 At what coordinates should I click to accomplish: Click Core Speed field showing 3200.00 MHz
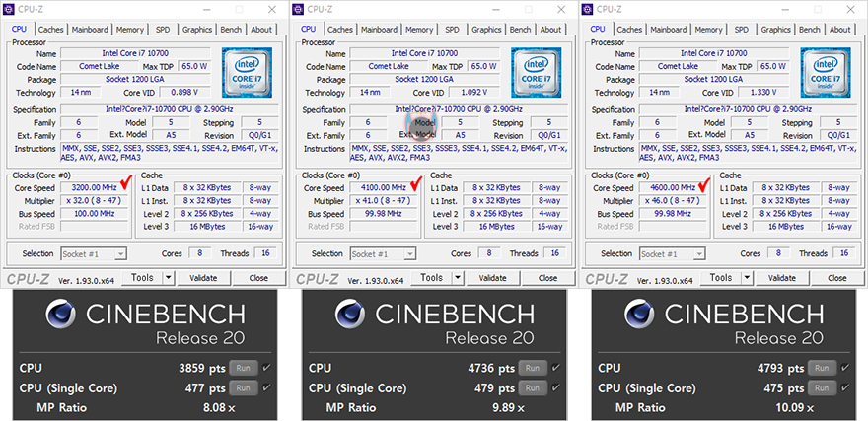(94, 187)
